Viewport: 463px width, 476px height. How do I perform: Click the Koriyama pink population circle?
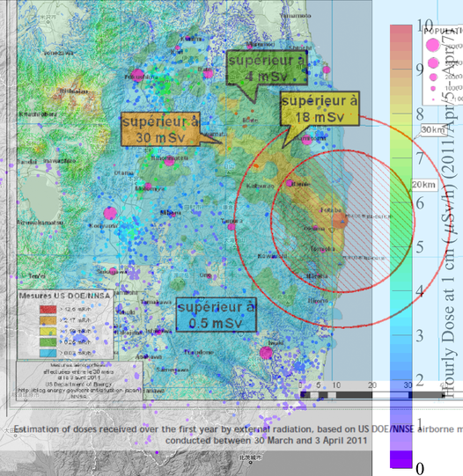110,213
